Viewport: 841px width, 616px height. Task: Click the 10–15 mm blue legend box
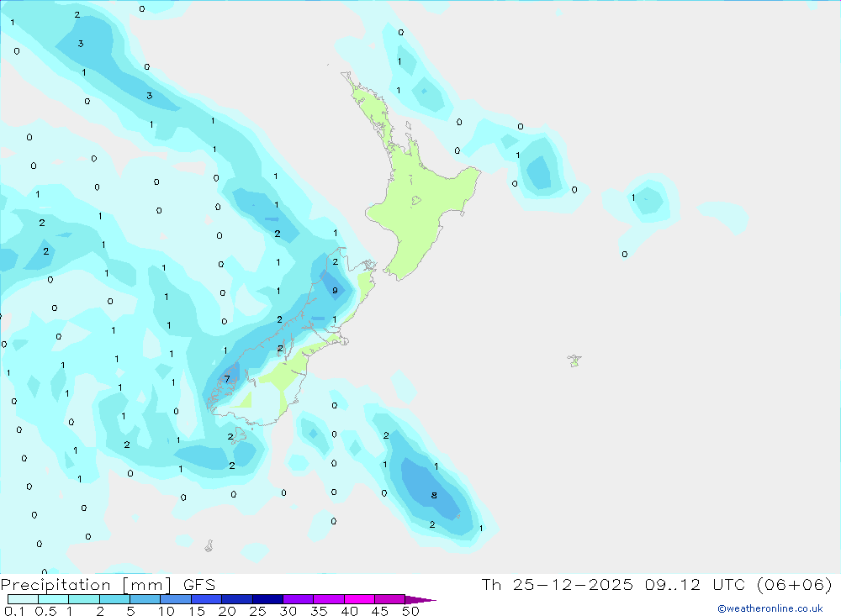[176, 599]
